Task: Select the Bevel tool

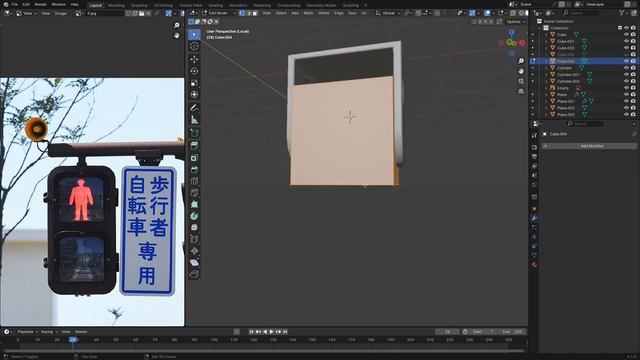Action: pos(194,169)
